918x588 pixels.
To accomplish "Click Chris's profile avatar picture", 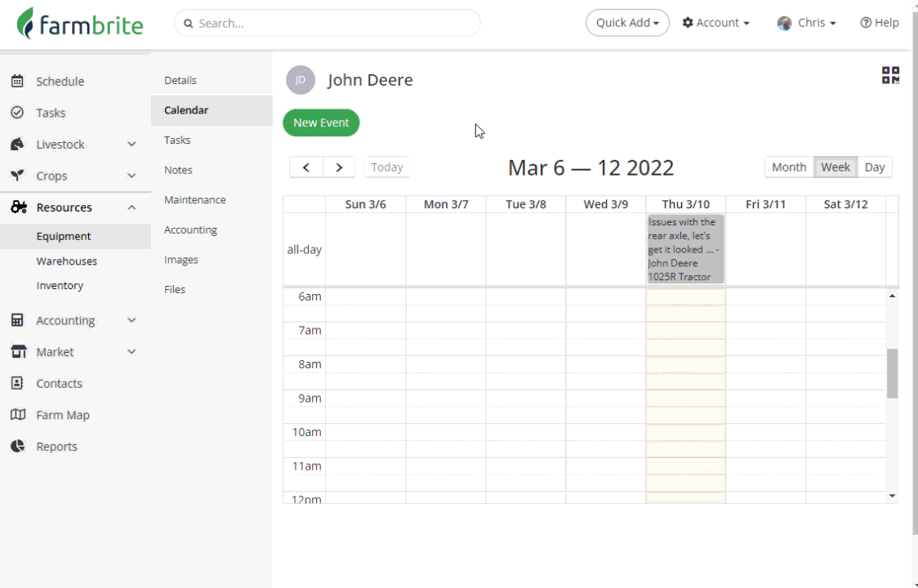I will 785,23.
